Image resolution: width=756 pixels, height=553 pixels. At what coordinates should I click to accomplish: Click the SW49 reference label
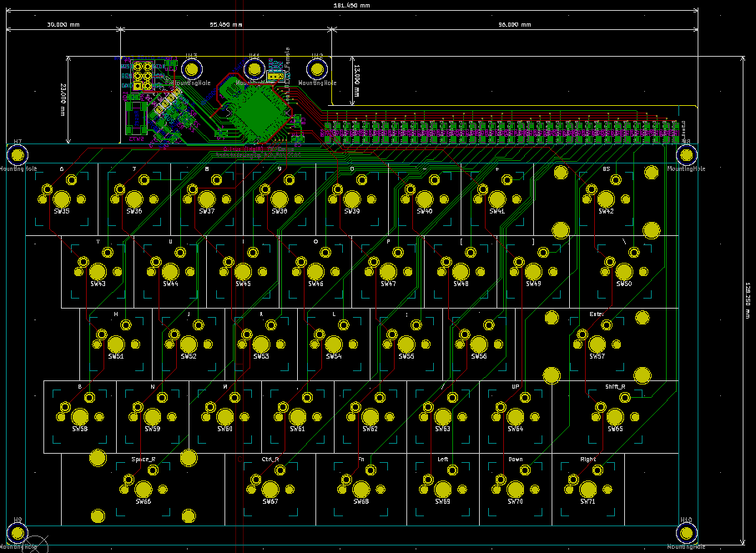coord(533,284)
